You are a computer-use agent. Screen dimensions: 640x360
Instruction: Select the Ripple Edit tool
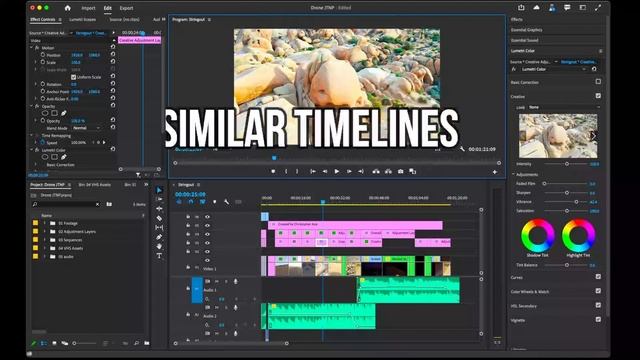coord(159,209)
